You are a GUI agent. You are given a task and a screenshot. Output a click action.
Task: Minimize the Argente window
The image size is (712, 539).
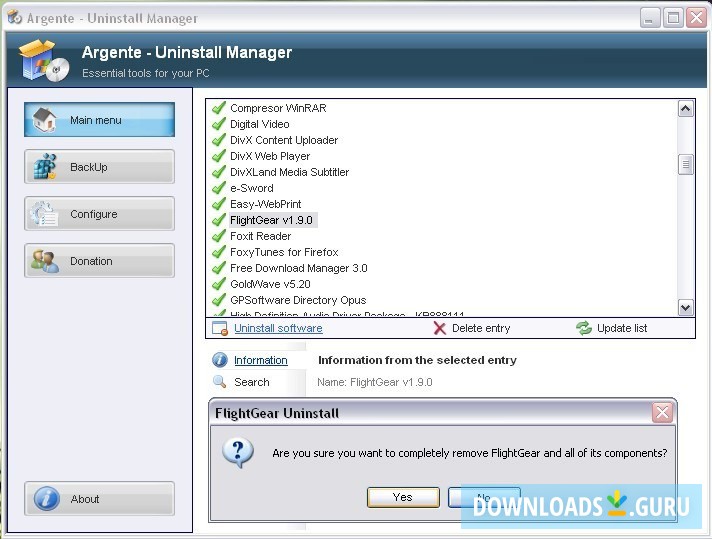(x=650, y=18)
